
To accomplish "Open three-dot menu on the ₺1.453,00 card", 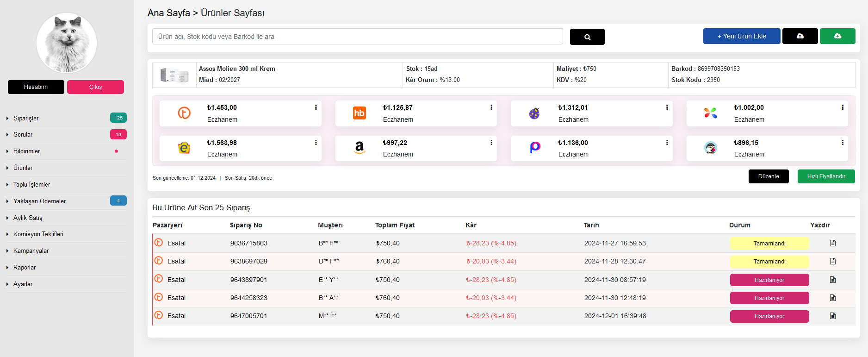I will [x=316, y=107].
